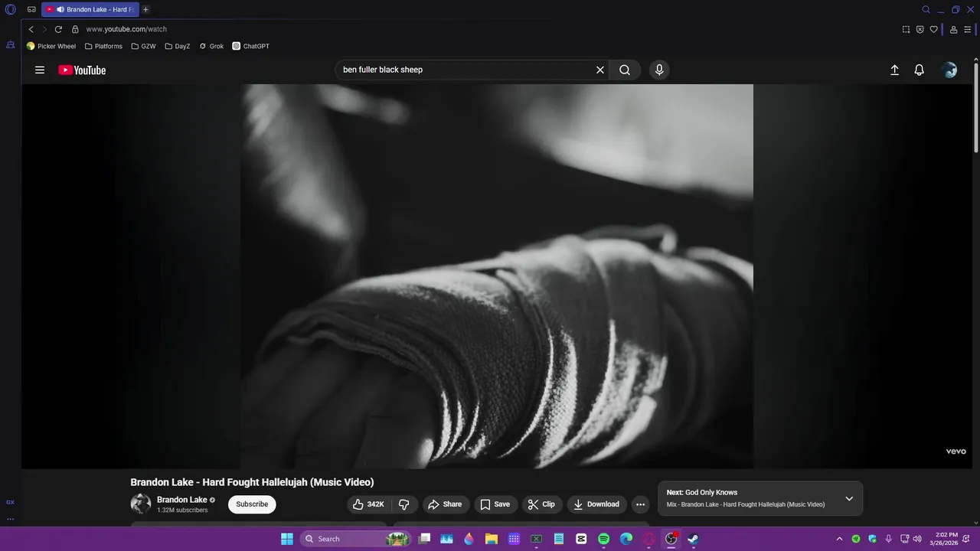Expand the Next: God Only Knows mix panel
The width and height of the screenshot is (980, 551).
(x=849, y=498)
